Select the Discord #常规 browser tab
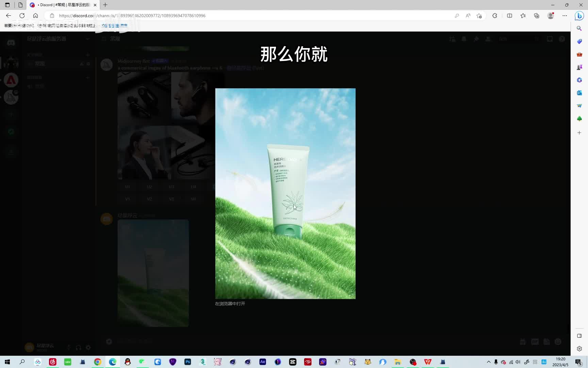 click(x=63, y=5)
